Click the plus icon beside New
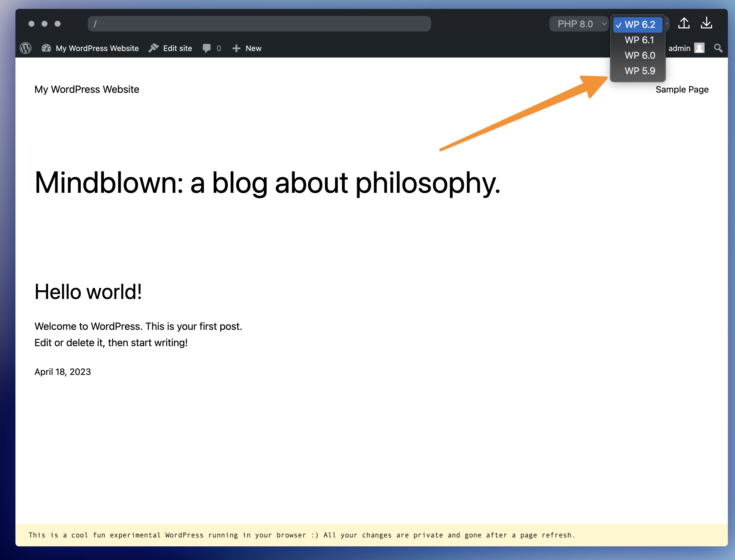735x560 pixels. [236, 48]
